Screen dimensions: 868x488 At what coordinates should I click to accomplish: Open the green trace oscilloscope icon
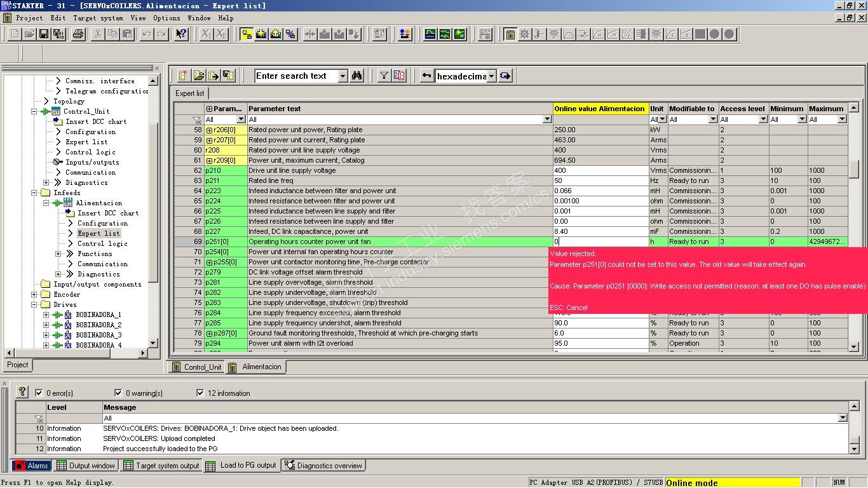pyautogui.click(x=430, y=34)
